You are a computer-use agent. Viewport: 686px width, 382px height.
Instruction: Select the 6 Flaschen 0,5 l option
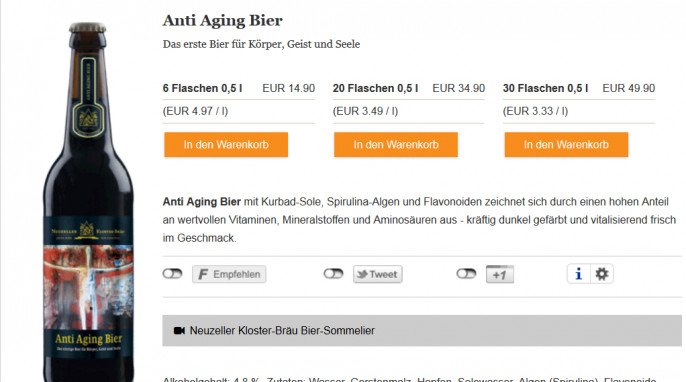pos(203,88)
